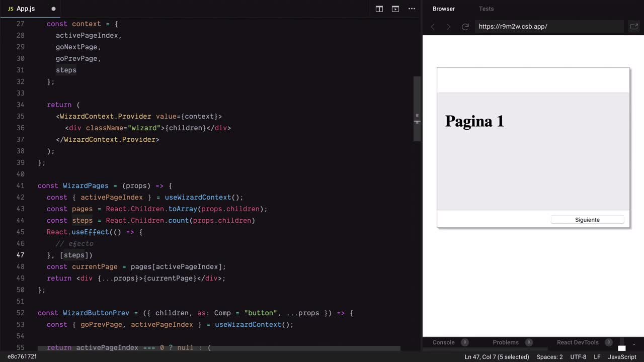Select the UTF-8 encoding indicator
644x362 pixels.
click(578, 357)
